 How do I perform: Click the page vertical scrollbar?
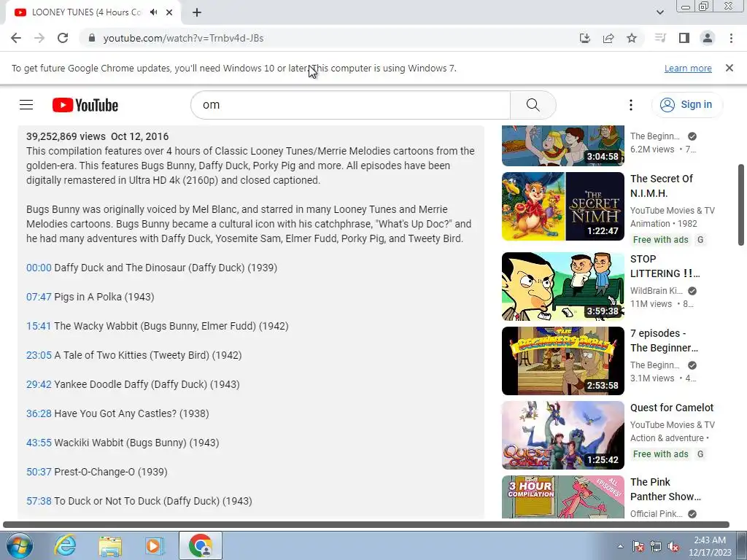(x=741, y=205)
